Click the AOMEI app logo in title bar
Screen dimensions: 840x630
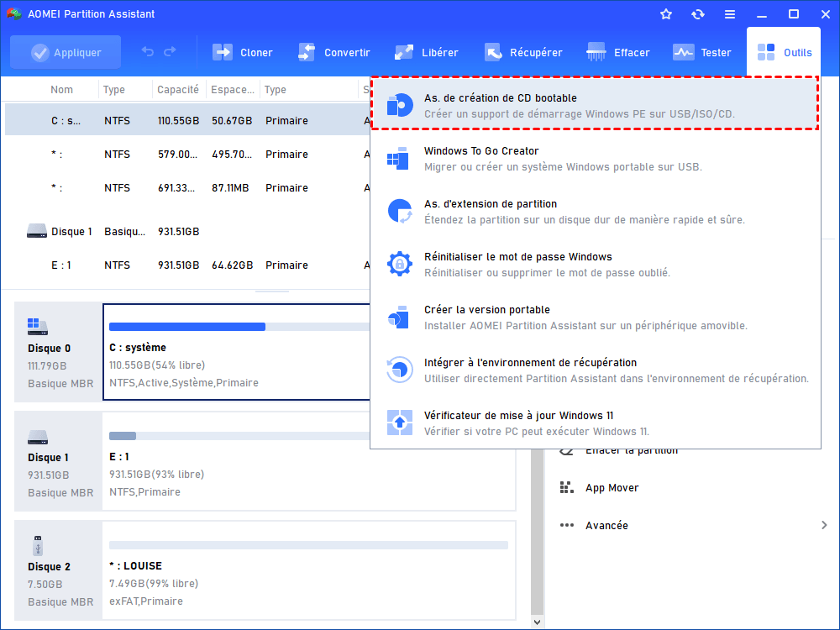[14, 14]
